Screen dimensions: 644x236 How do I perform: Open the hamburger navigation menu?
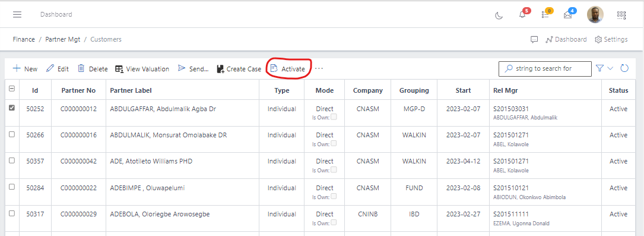[17, 14]
